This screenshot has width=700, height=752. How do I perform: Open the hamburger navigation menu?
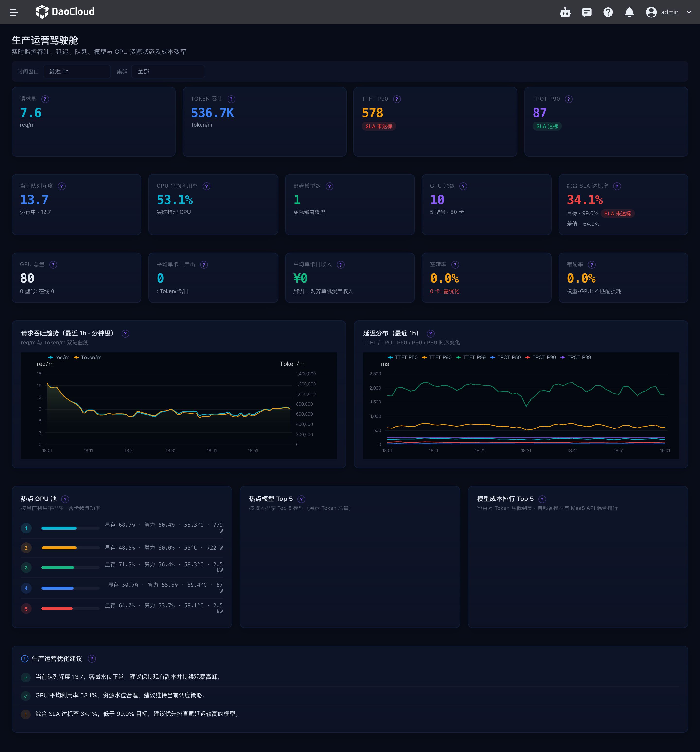pos(14,12)
